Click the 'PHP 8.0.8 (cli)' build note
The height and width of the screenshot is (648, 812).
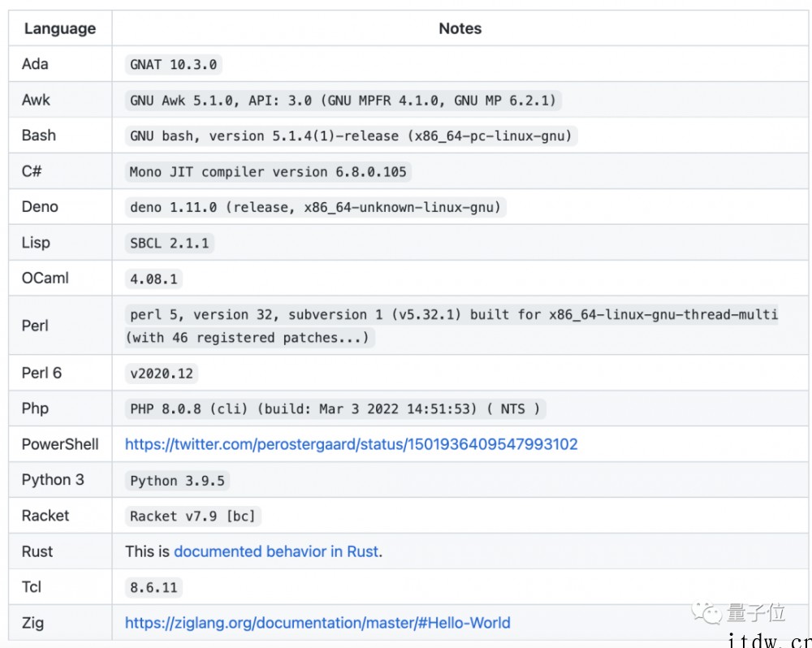[x=335, y=409]
